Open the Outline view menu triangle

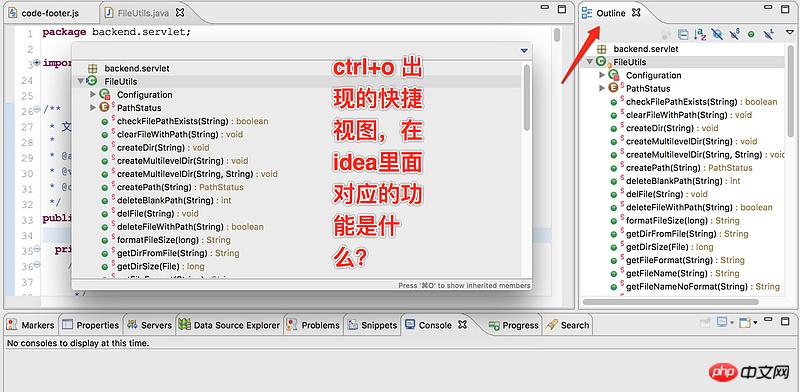click(x=790, y=32)
